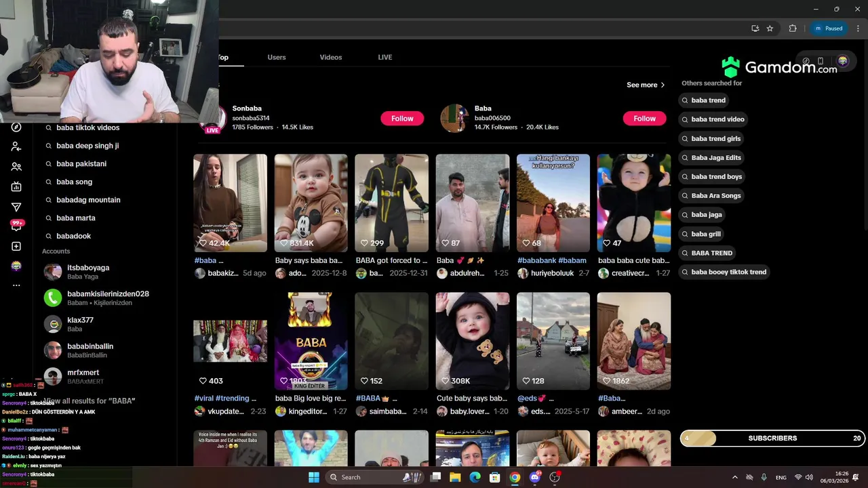Open 'Baby says baba' video with 831.4K likes
Viewport: 868px width, 488px height.
click(311, 203)
